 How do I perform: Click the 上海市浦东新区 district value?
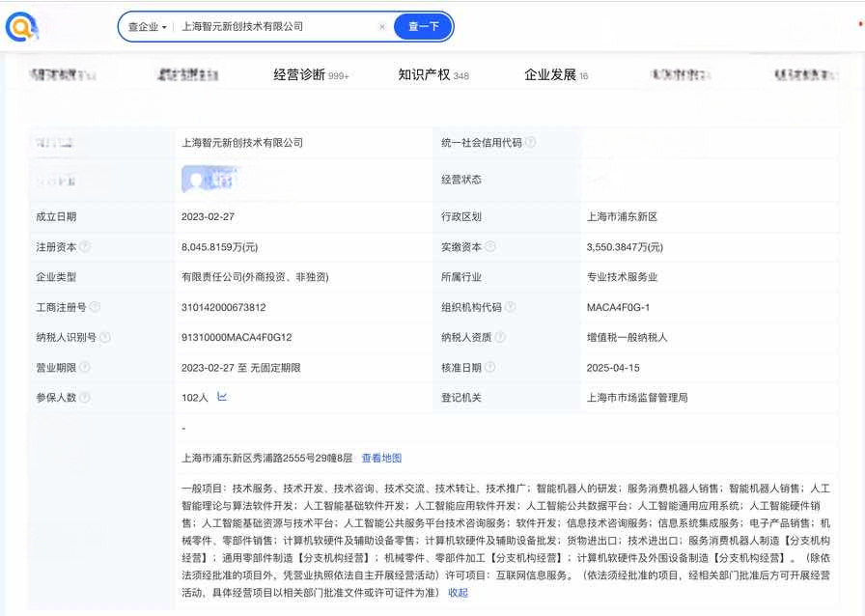tap(623, 217)
